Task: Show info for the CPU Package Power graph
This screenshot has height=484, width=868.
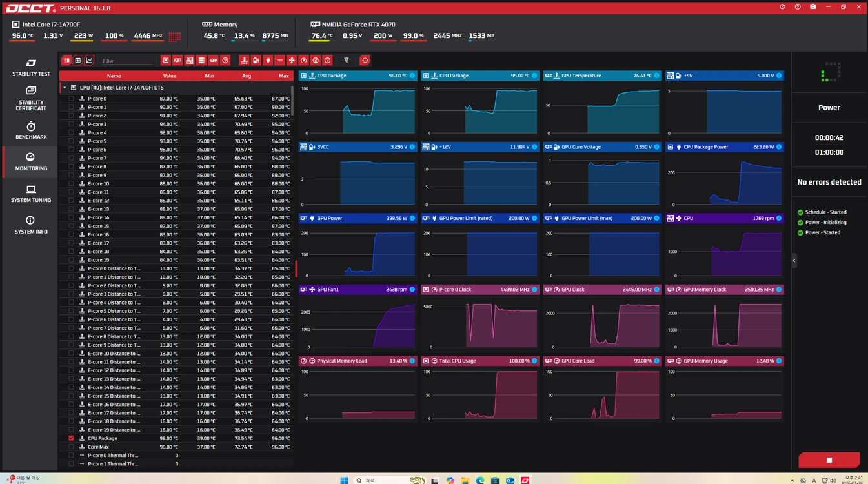Action: tap(779, 147)
